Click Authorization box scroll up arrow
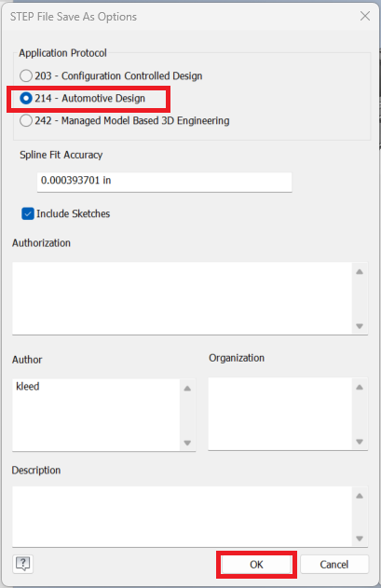Viewport: 381px width, 588px height. click(x=360, y=271)
